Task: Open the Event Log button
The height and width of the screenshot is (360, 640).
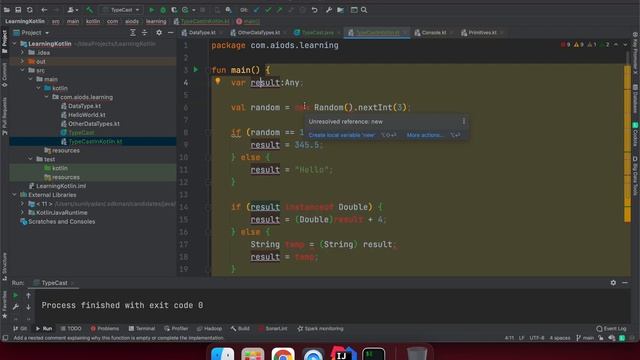Action: pyautogui.click(x=611, y=329)
